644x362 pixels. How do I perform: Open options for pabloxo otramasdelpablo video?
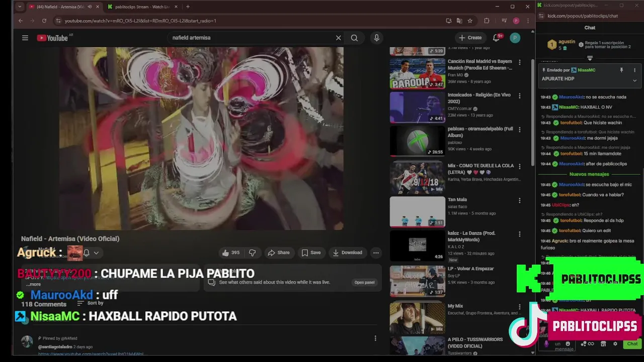(x=520, y=129)
